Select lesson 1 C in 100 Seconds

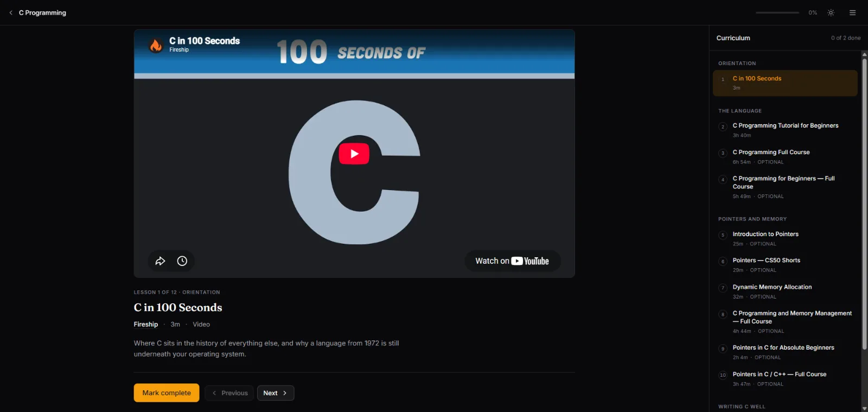point(785,83)
